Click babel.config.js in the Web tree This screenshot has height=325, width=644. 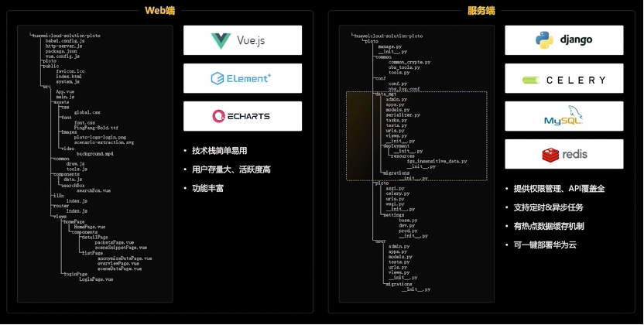coord(65,40)
